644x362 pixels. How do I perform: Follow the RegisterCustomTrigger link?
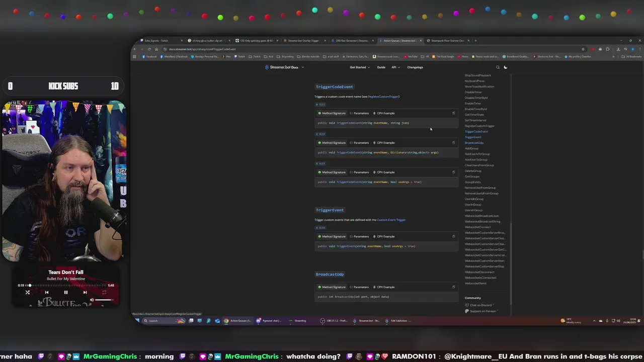383,97
